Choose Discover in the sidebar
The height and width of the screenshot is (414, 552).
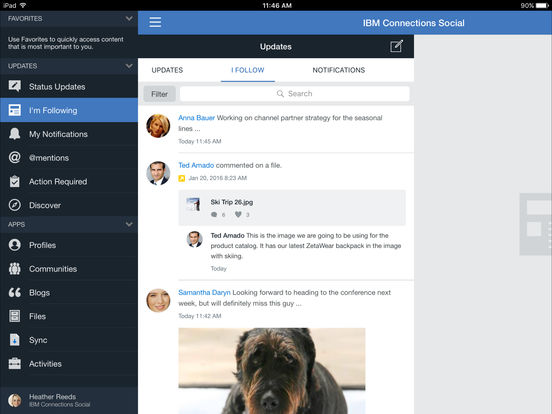pyautogui.click(x=69, y=205)
